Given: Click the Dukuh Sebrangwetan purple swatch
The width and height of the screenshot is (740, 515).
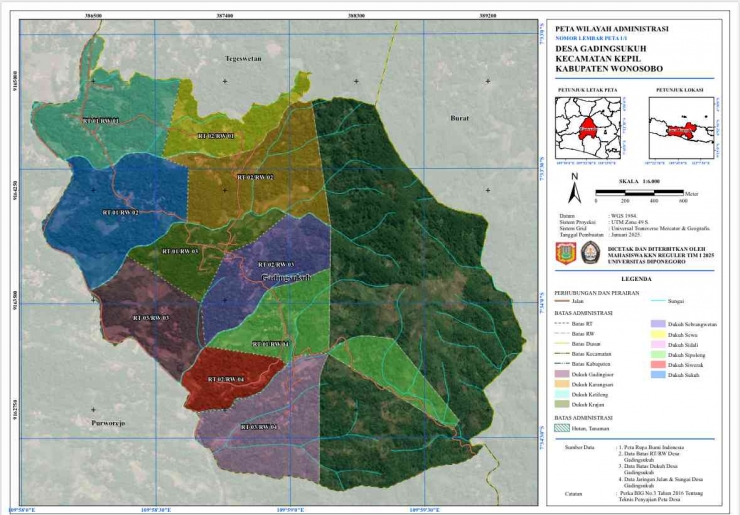Looking at the screenshot, I should (657, 324).
